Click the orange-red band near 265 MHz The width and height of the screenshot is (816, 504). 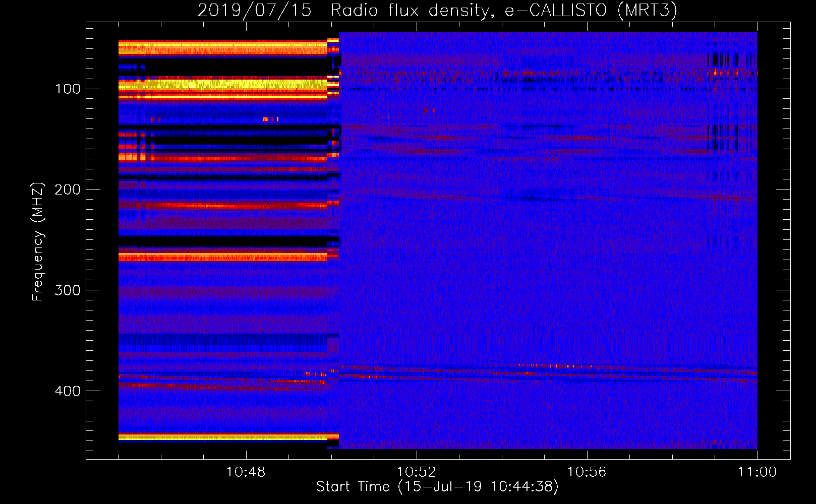(x=223, y=257)
